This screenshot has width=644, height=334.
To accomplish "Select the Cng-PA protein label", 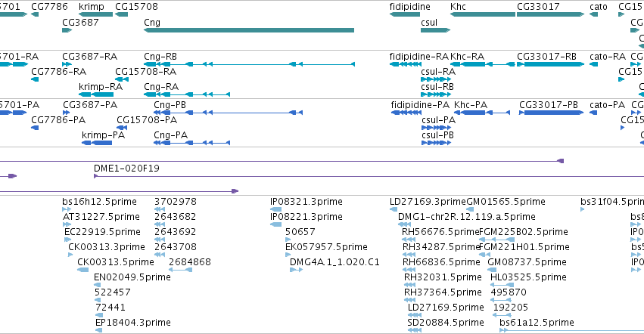I will click(170, 135).
